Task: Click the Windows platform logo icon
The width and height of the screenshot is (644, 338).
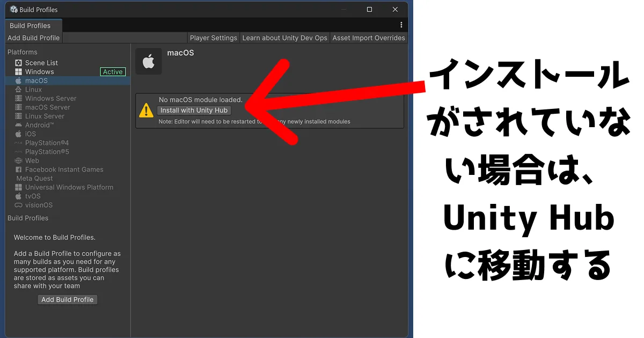Action: tap(18, 72)
